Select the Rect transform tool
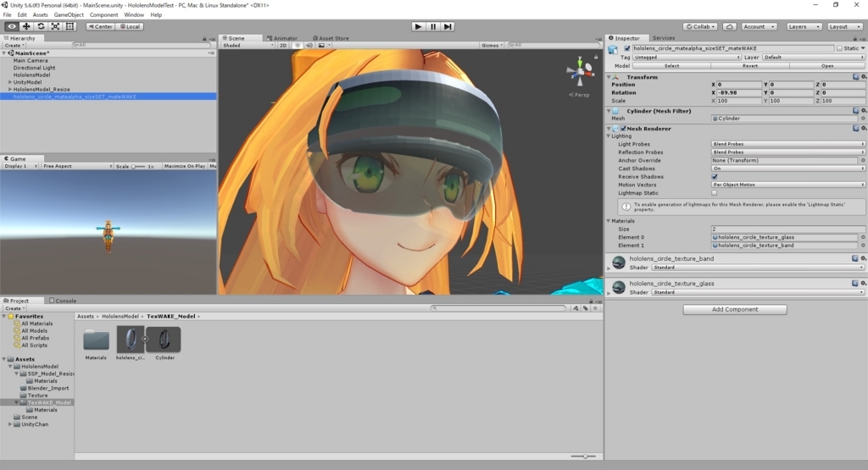This screenshot has width=868, height=470. point(70,26)
